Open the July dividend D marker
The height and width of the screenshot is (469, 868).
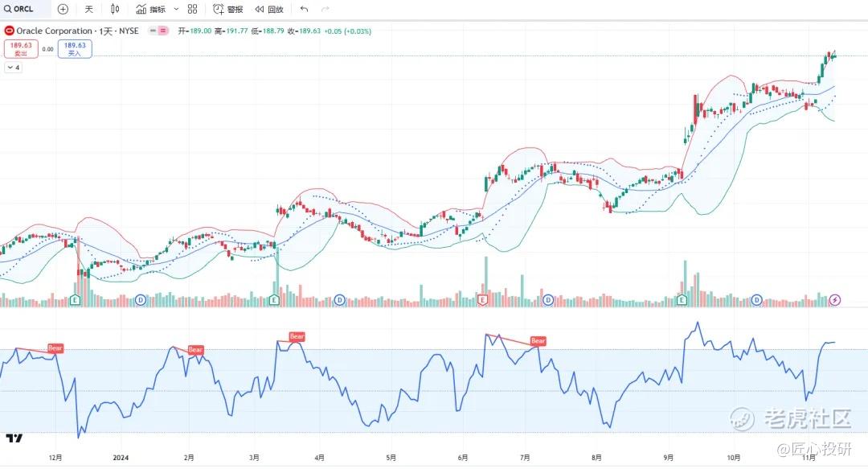click(x=548, y=300)
